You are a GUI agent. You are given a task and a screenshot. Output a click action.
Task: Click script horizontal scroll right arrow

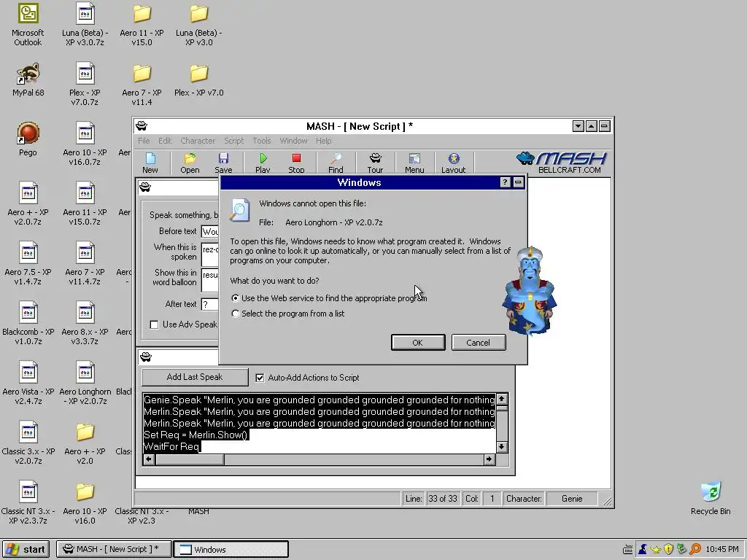point(489,459)
